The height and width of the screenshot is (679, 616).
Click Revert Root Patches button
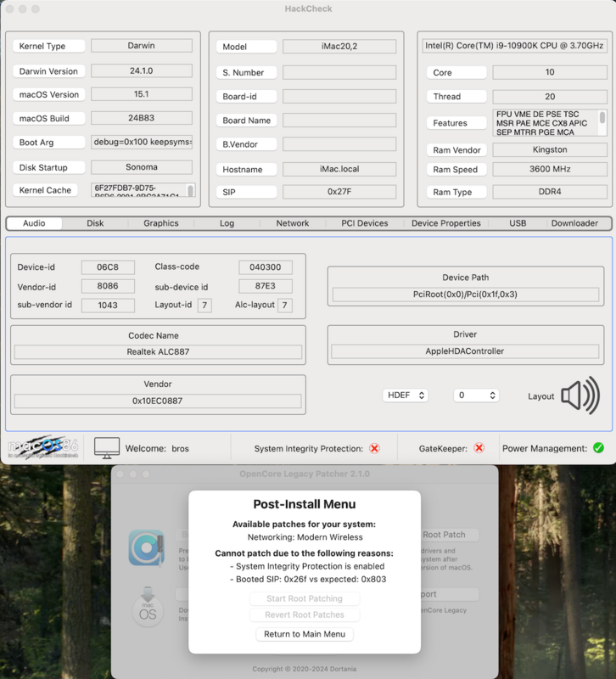[x=305, y=614]
